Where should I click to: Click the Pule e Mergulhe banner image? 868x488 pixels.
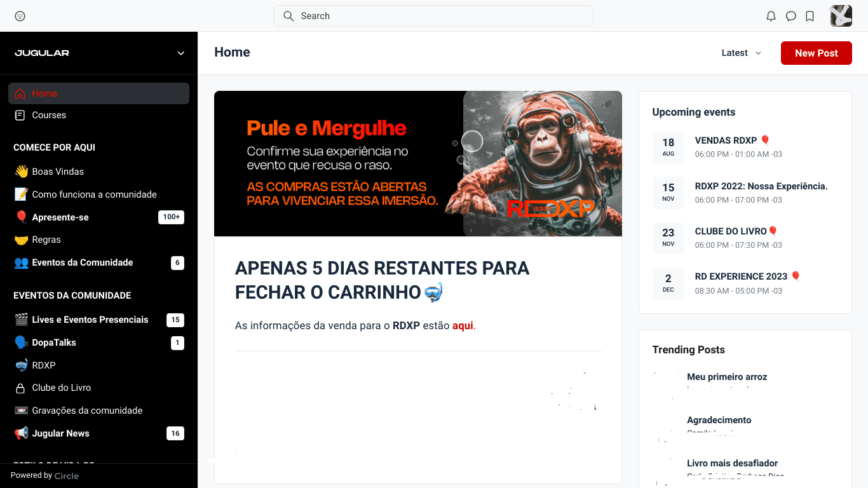click(417, 163)
